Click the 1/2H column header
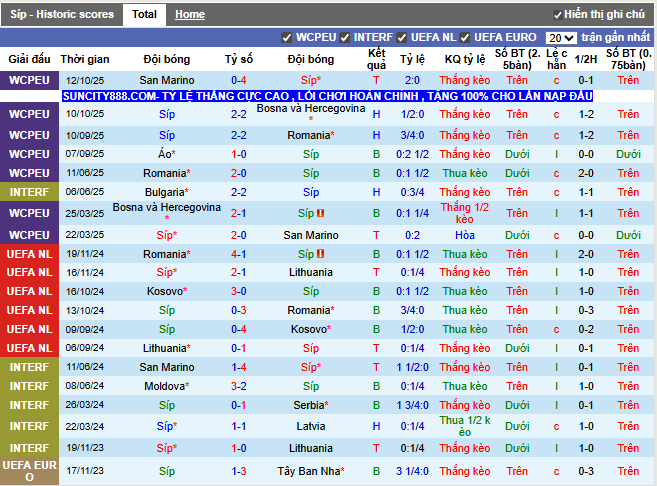 586,59
